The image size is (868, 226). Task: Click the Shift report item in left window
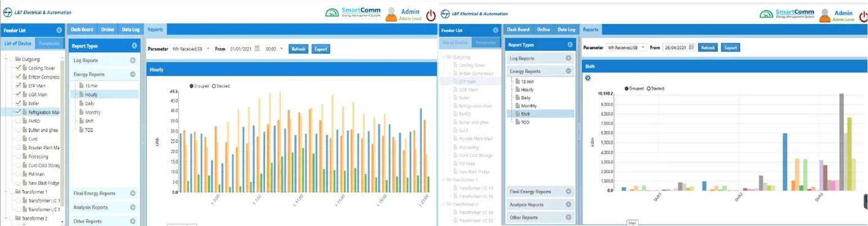90,121
